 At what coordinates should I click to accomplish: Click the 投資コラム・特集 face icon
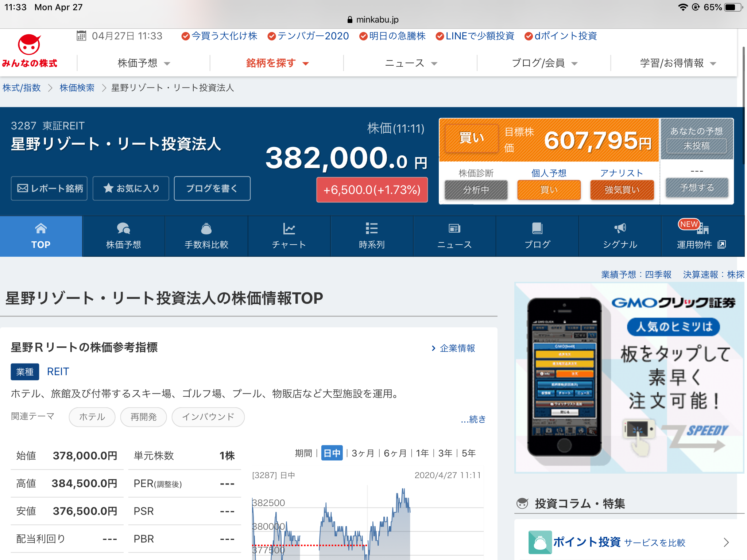click(x=522, y=503)
